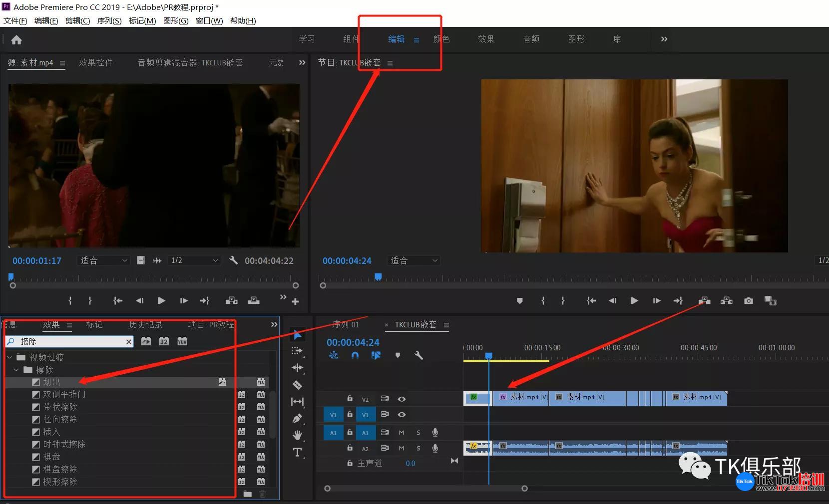
Task: Collapse the 视频过渡 folder
Action: click(x=9, y=357)
